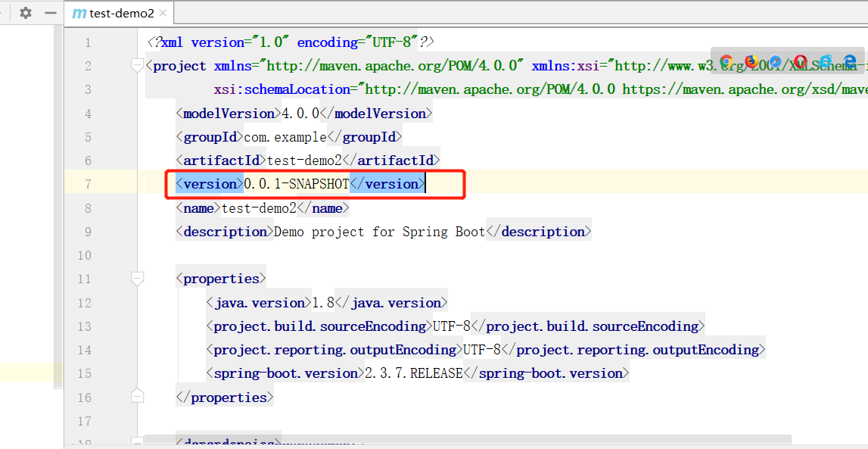This screenshot has height=449, width=868.
Task: Collapse the project tag fold marker
Action: pyautogui.click(x=137, y=66)
